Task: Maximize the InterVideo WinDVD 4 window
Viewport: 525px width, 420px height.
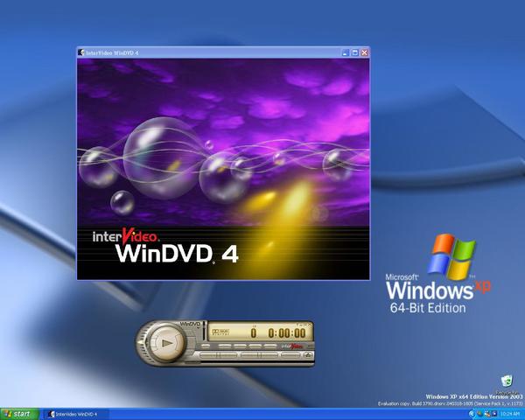Action: coord(355,52)
